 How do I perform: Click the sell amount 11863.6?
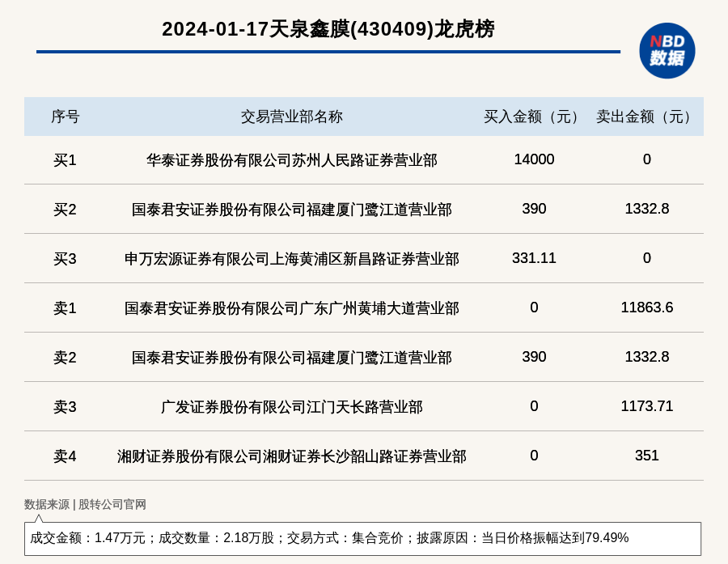(x=647, y=307)
